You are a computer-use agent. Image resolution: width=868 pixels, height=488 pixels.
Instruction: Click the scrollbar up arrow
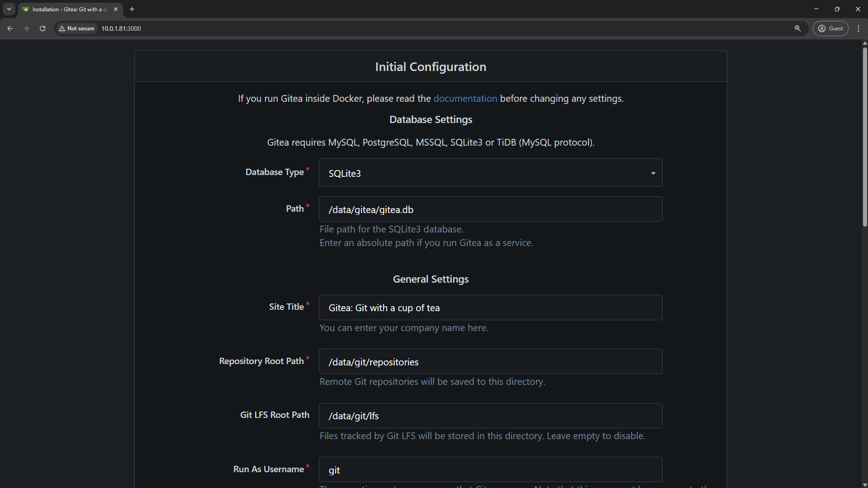[864, 43]
